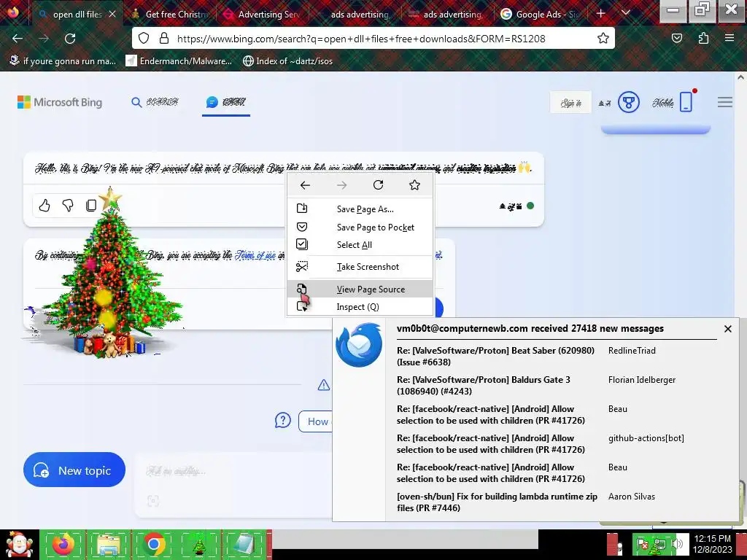Viewport: 747px width, 560px height.
Task: Close the 'open dll files' tab
Action: click(112, 15)
